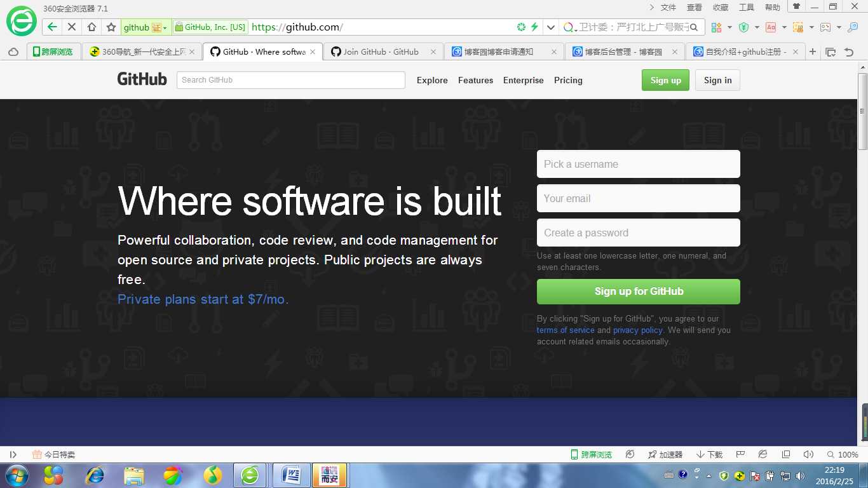Open the privacy policy link
The height and width of the screenshot is (488, 868).
tap(638, 330)
